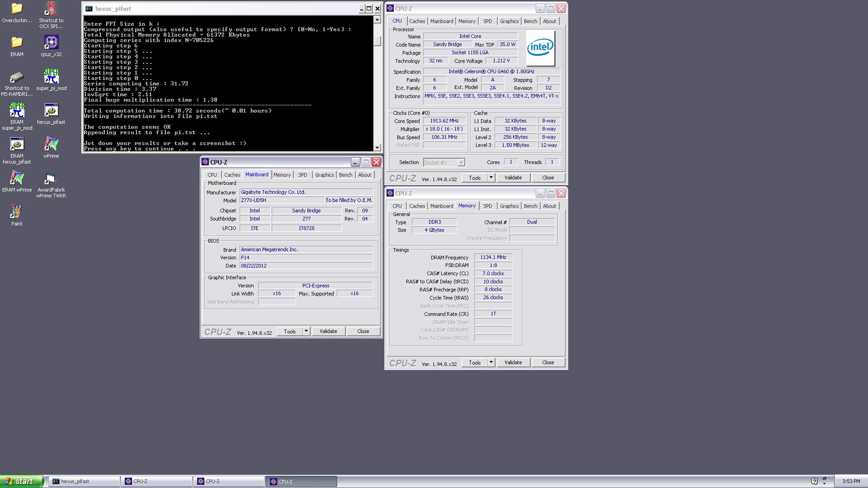This screenshot has height=488, width=868.
Task: Open SPD tab in Memory window
Action: click(487, 206)
